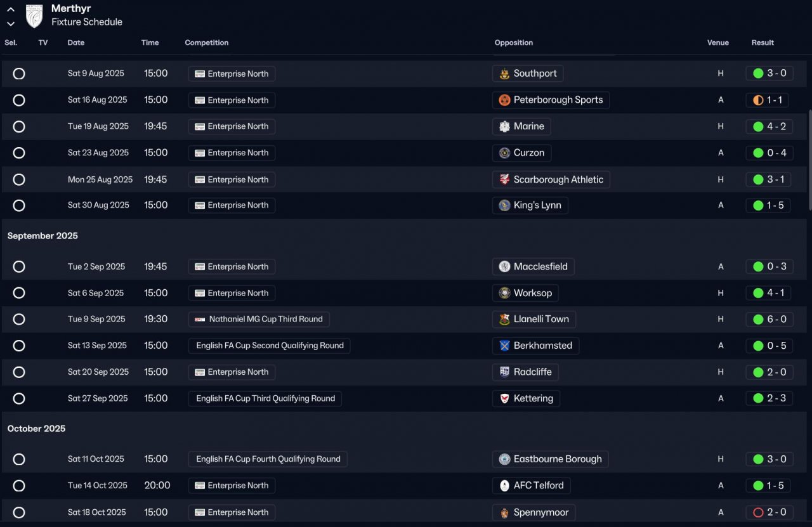The width and height of the screenshot is (812, 527).
Task: Click the 19:30 kick-off time
Action: click(155, 319)
